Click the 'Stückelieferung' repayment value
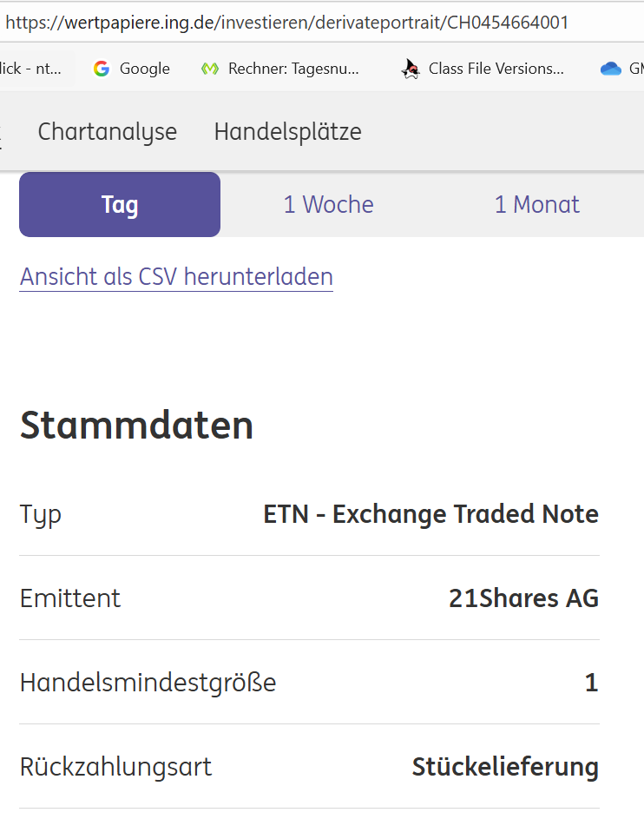Image resolution: width=644 pixels, height=819 pixels. coord(505,767)
